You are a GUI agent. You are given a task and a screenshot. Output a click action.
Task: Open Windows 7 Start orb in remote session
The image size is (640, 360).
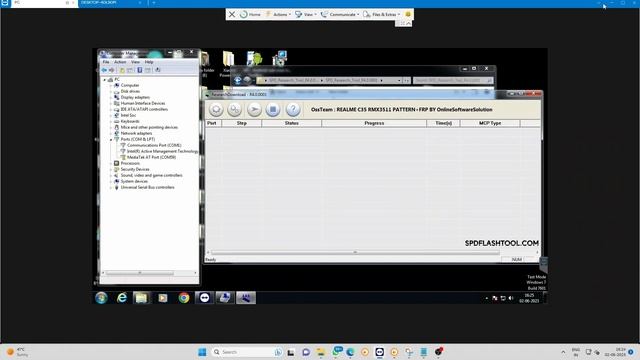101,298
